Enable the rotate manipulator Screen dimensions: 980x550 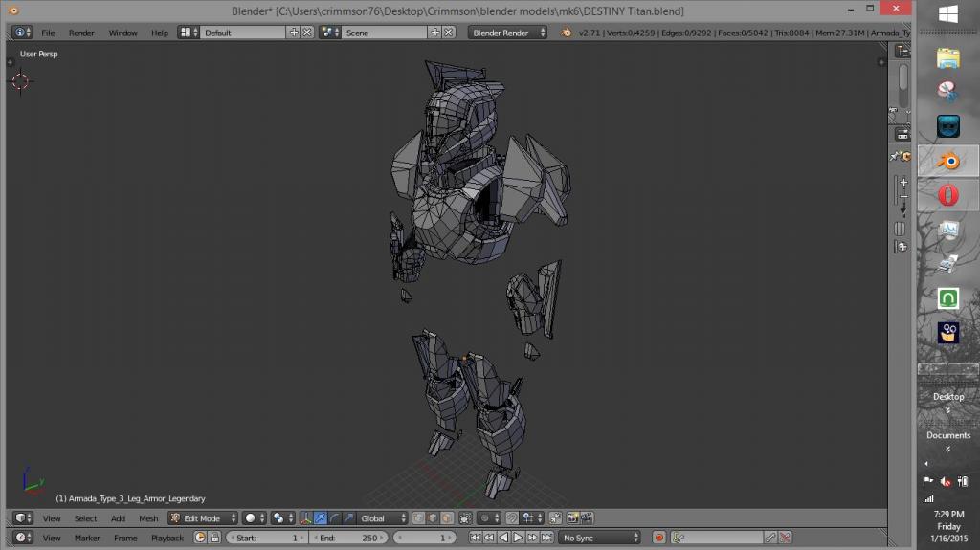pos(334,518)
